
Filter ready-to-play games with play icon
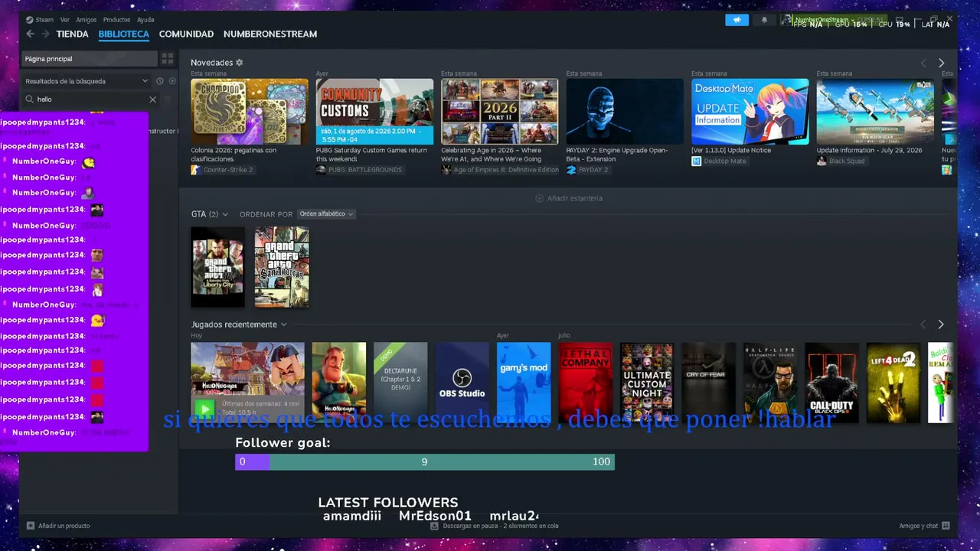pos(172,81)
